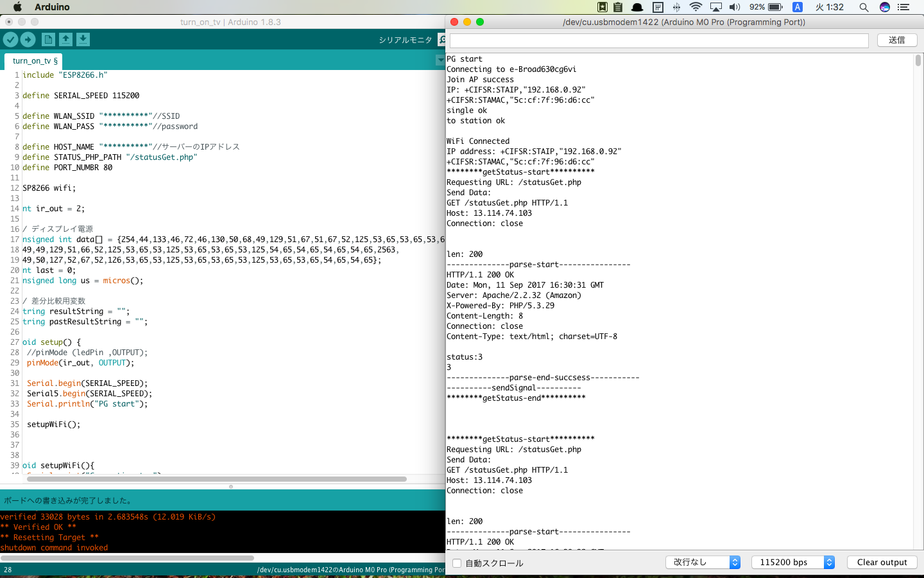The height and width of the screenshot is (578, 924).
Task: Click the boxed 中 character icon in the menu bar
Action: 658,7
